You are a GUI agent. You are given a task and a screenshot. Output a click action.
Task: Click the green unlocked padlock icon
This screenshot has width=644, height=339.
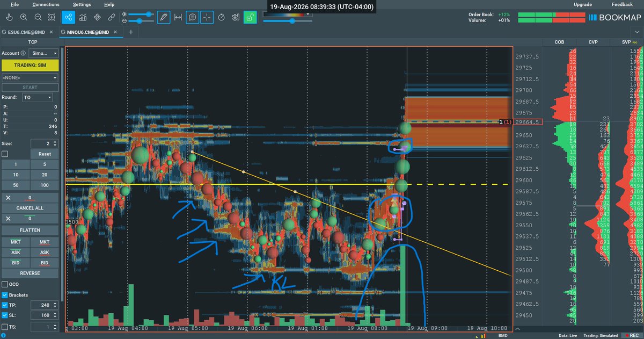coord(249,17)
